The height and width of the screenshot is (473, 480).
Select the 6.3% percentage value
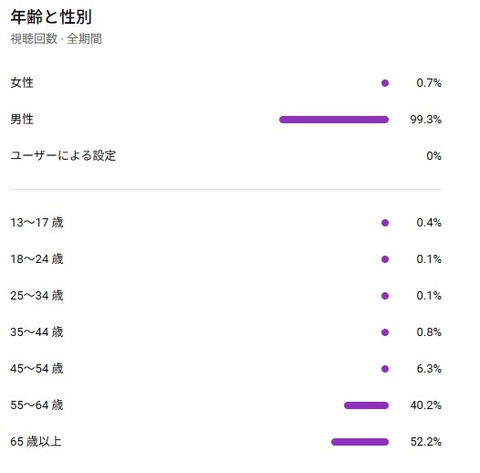(429, 369)
